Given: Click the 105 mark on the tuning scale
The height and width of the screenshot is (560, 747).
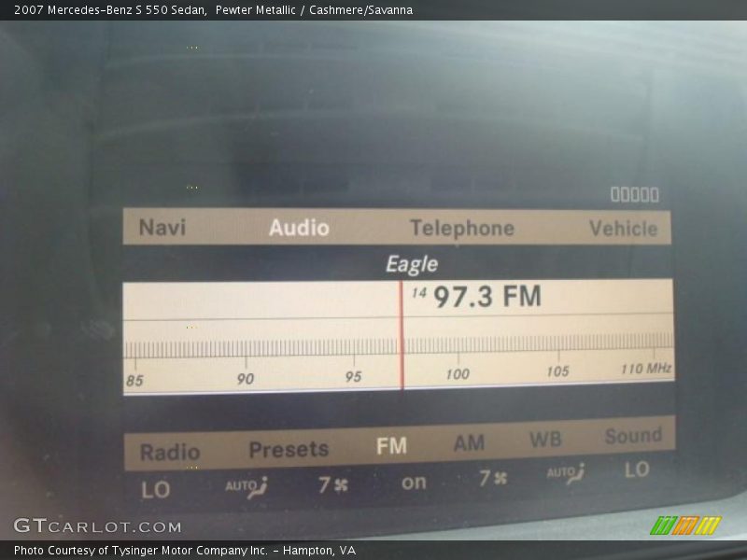Looking at the screenshot, I should click(x=557, y=371).
